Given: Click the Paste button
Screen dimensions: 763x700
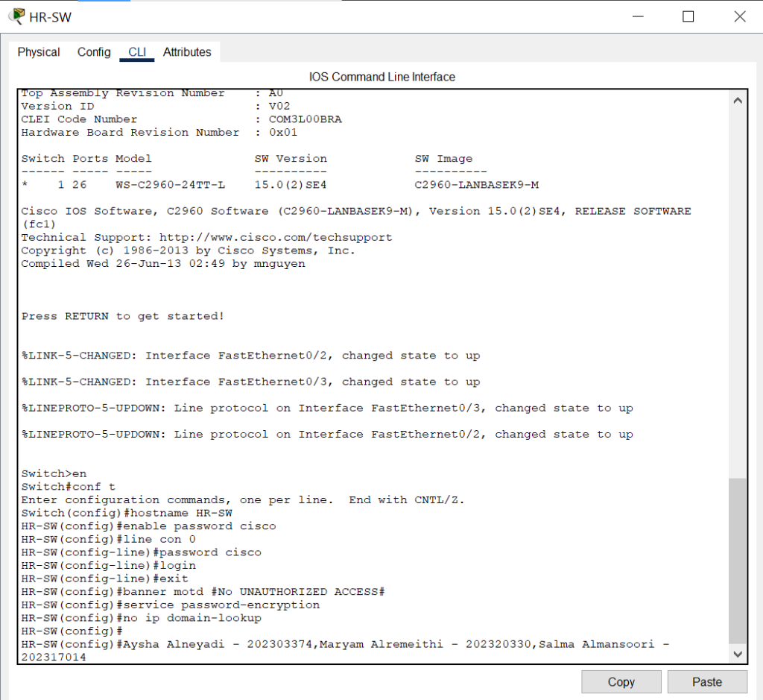Looking at the screenshot, I should click(x=707, y=681).
